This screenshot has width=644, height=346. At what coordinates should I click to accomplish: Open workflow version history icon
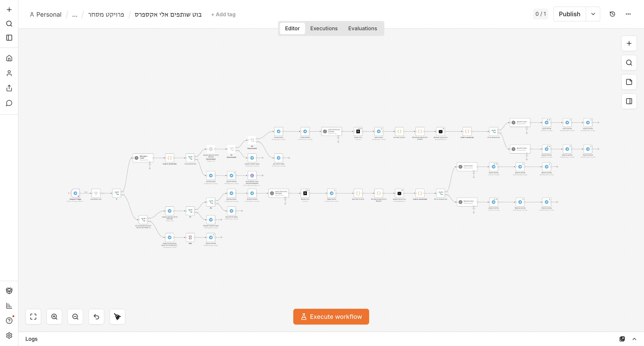tap(612, 14)
